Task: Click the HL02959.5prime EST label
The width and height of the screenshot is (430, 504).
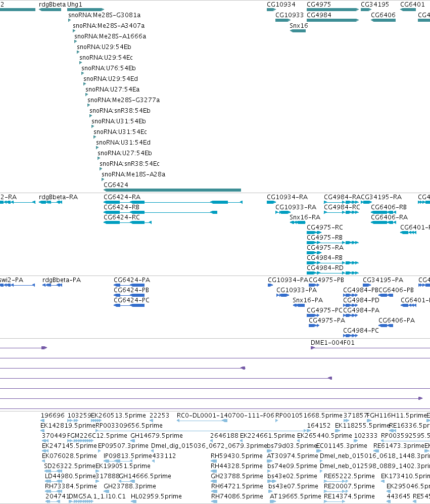Action: pos(156,496)
